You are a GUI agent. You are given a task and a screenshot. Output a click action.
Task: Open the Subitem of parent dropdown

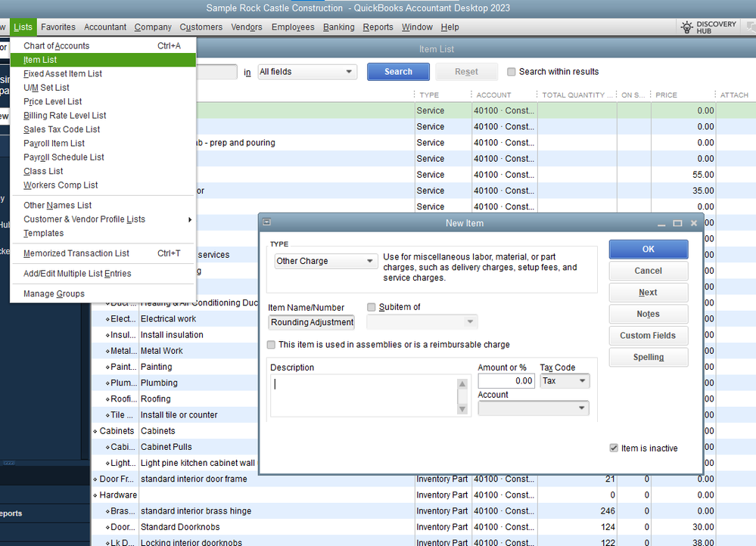click(x=422, y=321)
